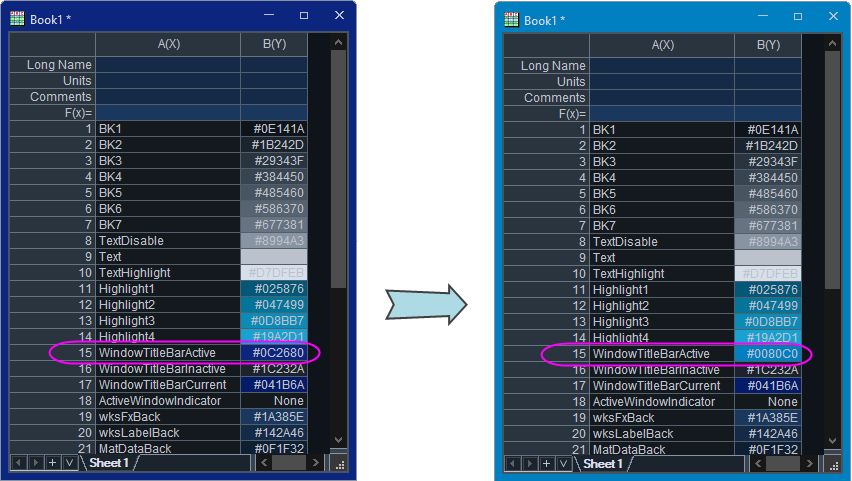Click the workbook icon in the left Book1 title bar

(17, 18)
